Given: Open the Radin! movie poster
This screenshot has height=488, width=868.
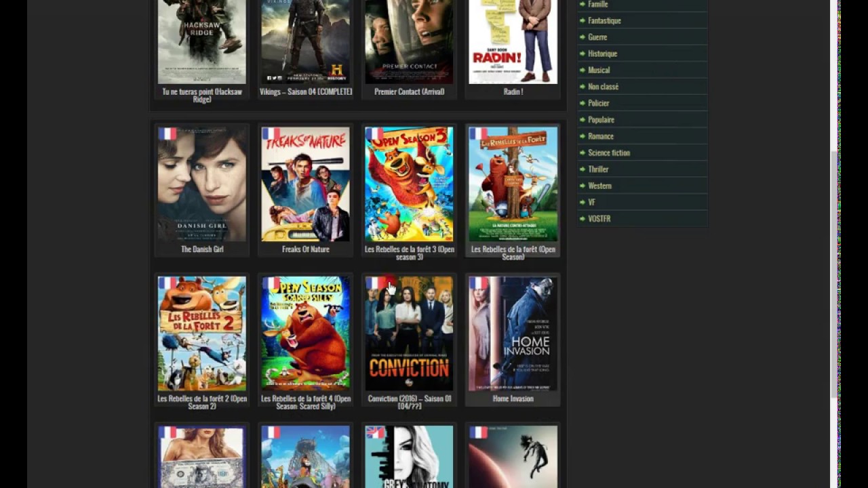Looking at the screenshot, I should click(x=513, y=41).
